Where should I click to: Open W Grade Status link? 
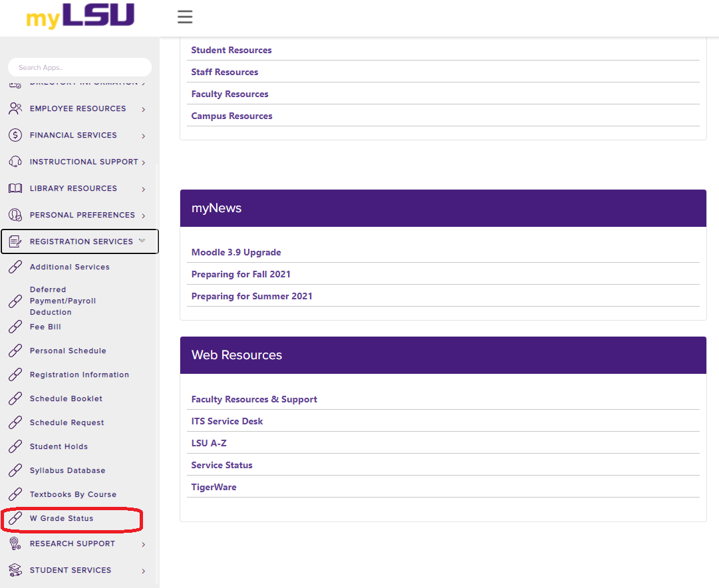pos(61,518)
